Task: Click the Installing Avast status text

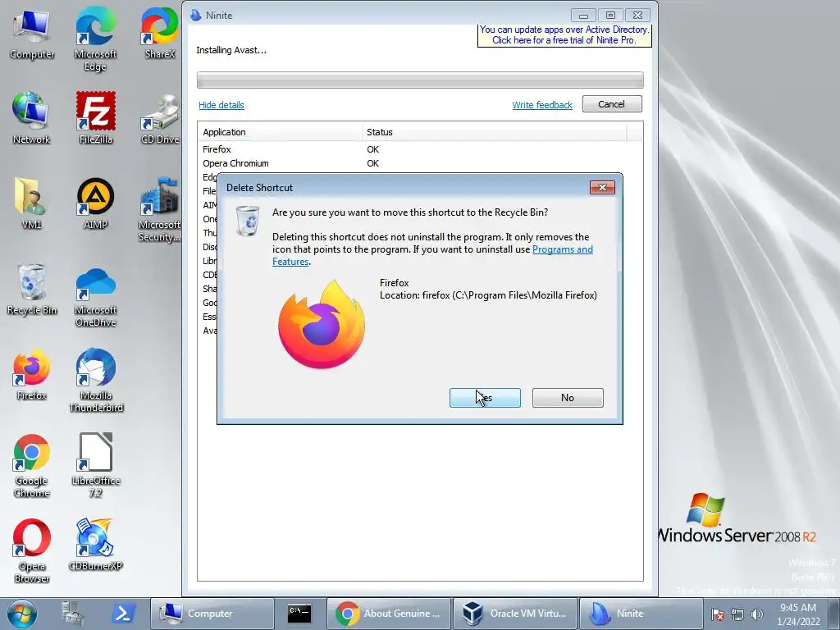Action: tap(231, 50)
